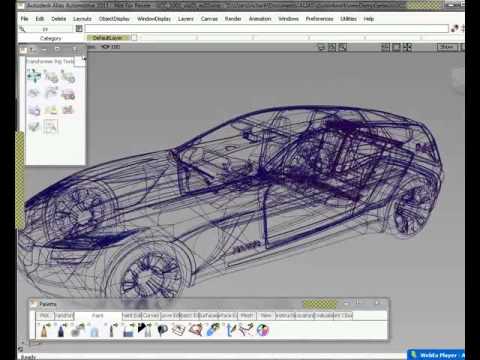Click in the prompt line input field
The height and width of the screenshot is (360, 480).
(x=266, y=29)
